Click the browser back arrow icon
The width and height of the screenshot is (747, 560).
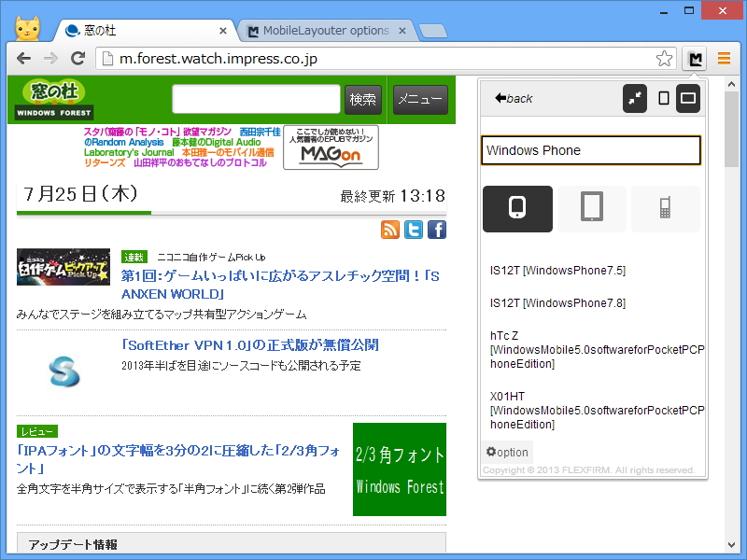(x=24, y=58)
